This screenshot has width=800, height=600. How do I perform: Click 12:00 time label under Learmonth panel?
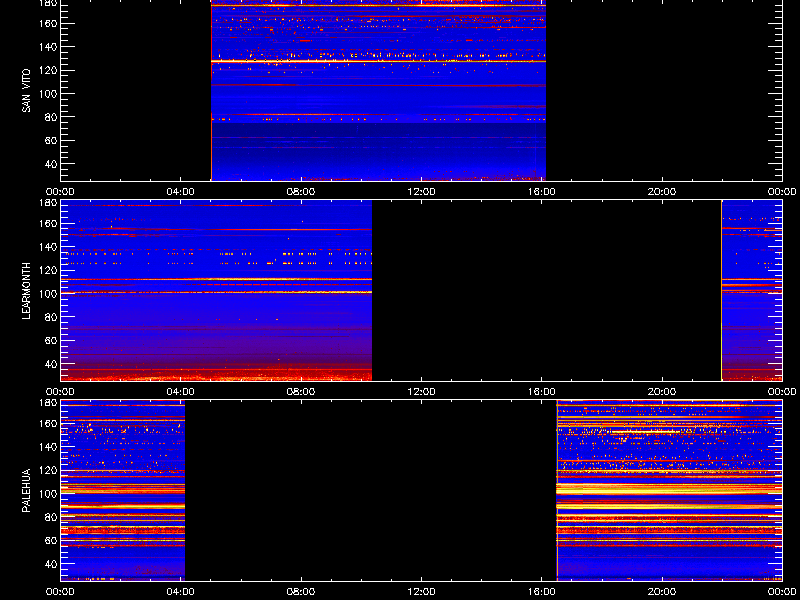tap(421, 392)
